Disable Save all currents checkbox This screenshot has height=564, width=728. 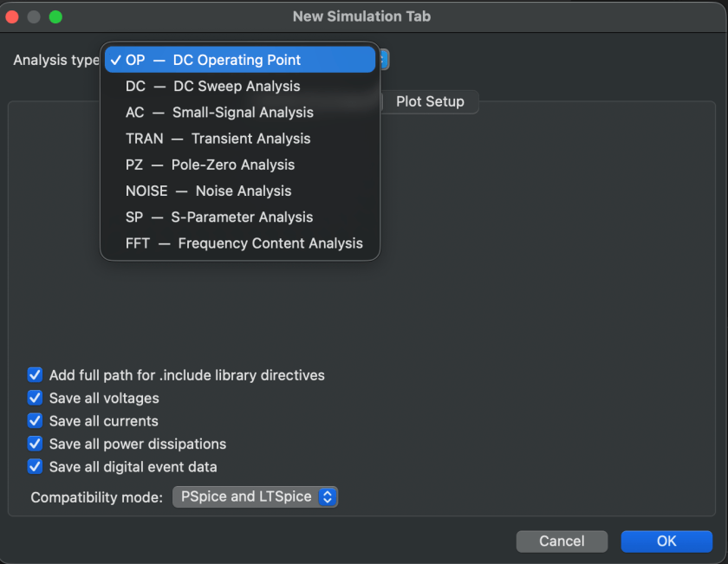coord(36,421)
